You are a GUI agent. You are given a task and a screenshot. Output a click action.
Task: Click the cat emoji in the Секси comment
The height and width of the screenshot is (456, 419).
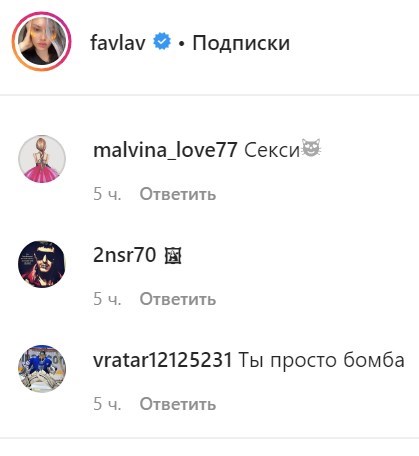[x=311, y=148]
